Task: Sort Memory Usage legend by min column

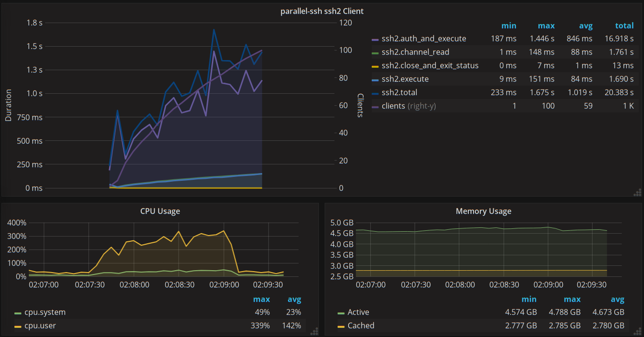Action: pos(529,300)
